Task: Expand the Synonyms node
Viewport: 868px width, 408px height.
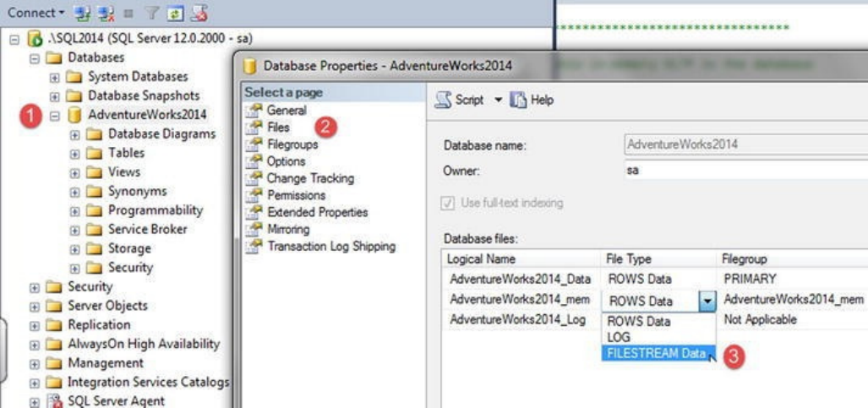Action: 75,192
